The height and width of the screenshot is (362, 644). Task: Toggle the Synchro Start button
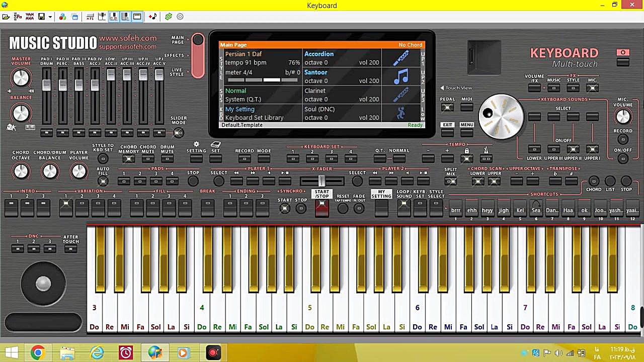(285, 209)
